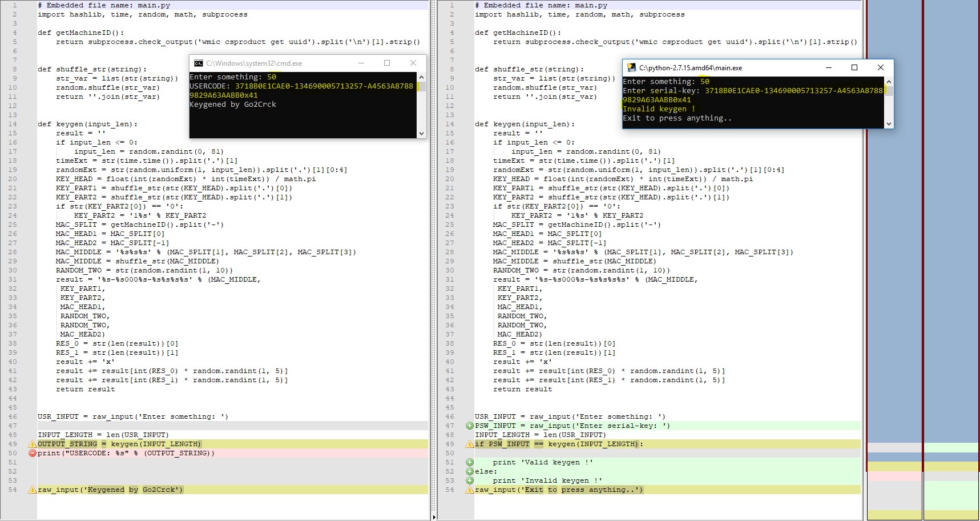This screenshot has height=521, width=980.
Task: Click the warning icon beside 'if PSW_INPUT' line
Action: pyautogui.click(x=469, y=444)
